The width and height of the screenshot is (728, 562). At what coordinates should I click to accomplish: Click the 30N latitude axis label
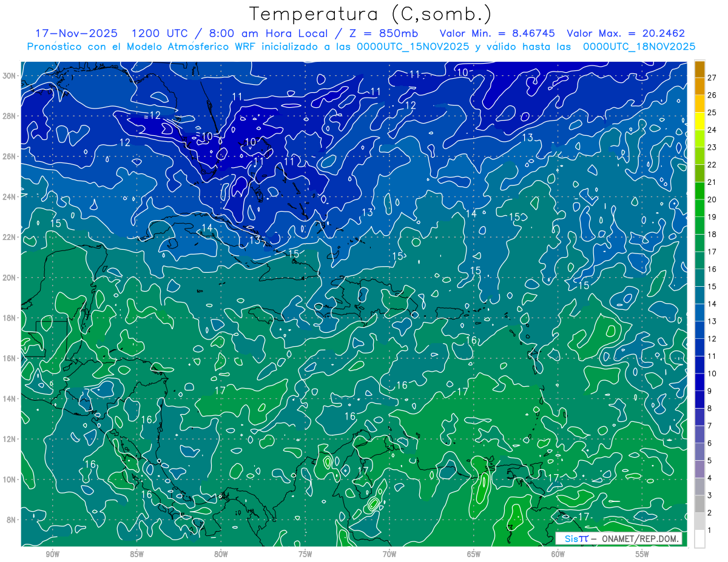[x=10, y=76]
